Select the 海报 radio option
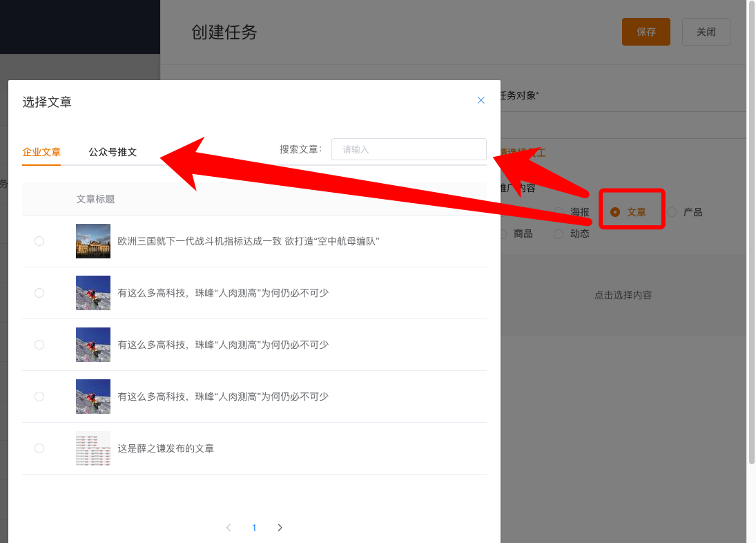 click(559, 212)
